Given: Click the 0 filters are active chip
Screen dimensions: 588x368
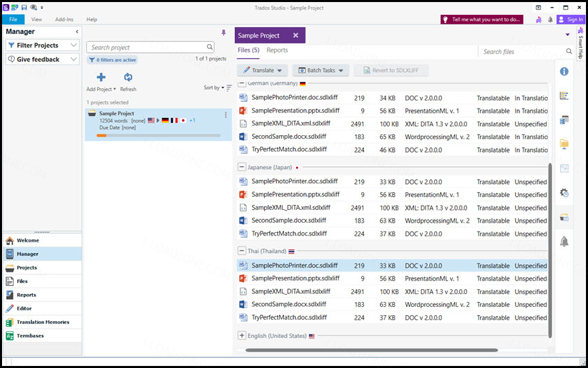Looking at the screenshot, I should point(113,60).
